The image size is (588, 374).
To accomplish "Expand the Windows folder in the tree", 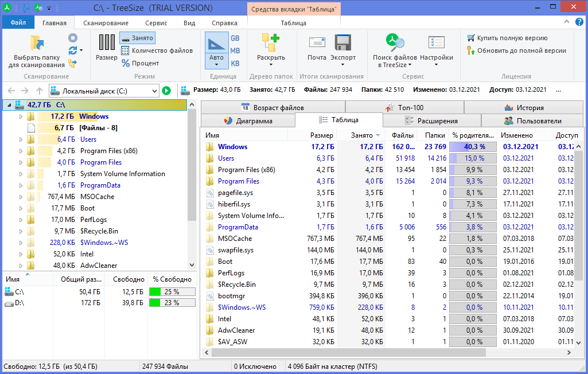I will pos(21,116).
